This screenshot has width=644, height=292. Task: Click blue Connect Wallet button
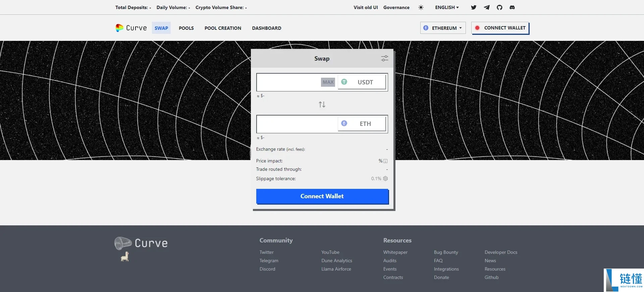[x=322, y=196]
